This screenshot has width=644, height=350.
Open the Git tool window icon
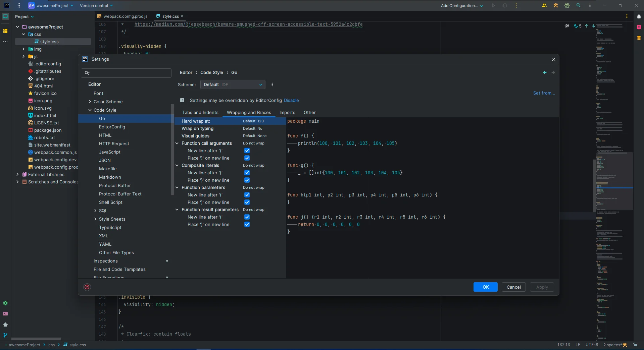pos(5,335)
